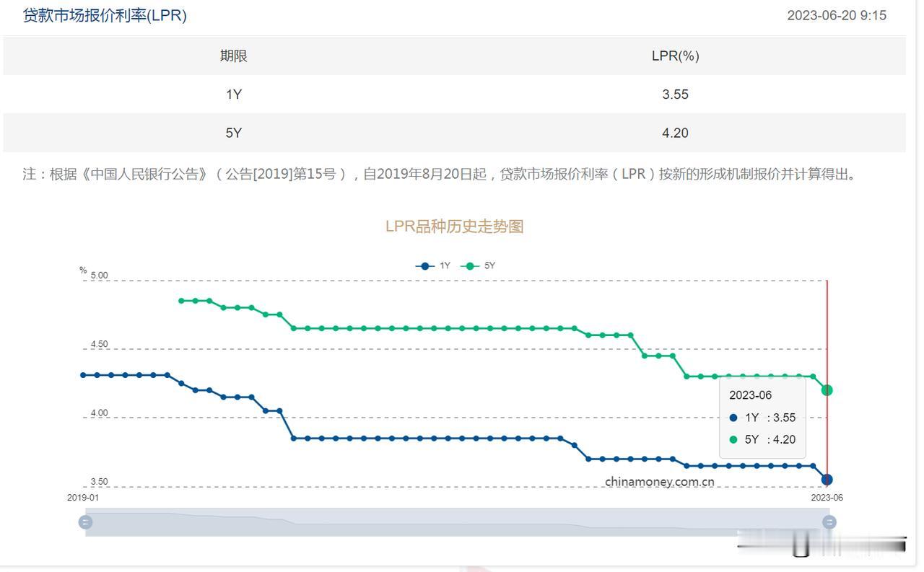Click the tooltip entry 1Y : 3.55
This screenshot has width=924, height=572.
tap(762, 418)
